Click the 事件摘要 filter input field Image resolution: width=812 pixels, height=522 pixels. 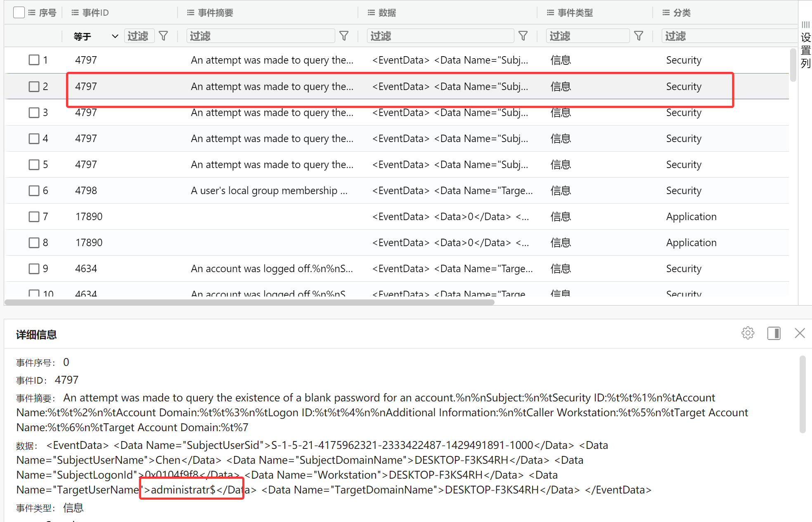260,36
